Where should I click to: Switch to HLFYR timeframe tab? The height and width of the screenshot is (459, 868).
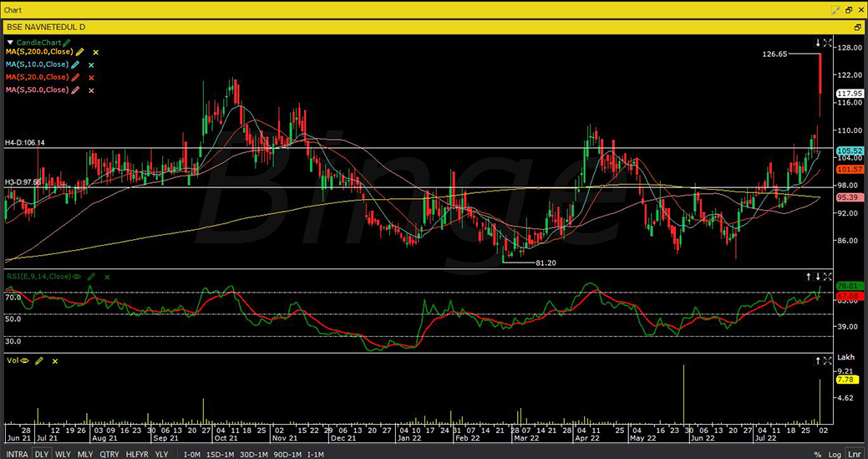coord(139,453)
